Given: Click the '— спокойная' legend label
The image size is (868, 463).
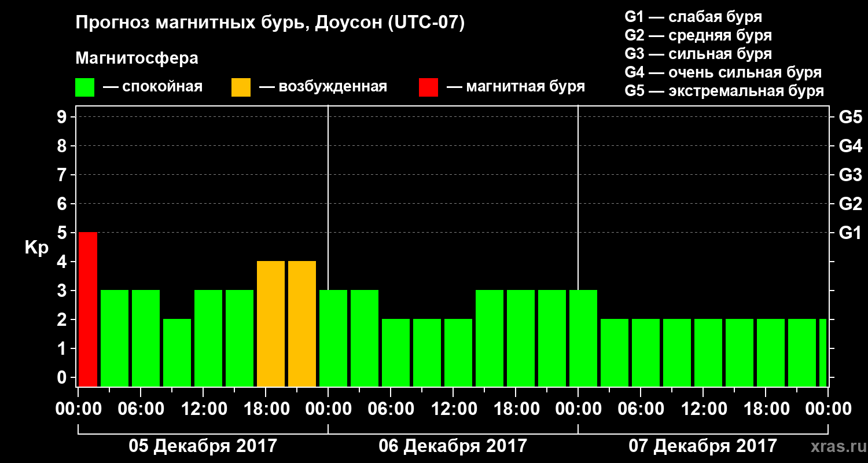Looking at the screenshot, I should 153,87.
